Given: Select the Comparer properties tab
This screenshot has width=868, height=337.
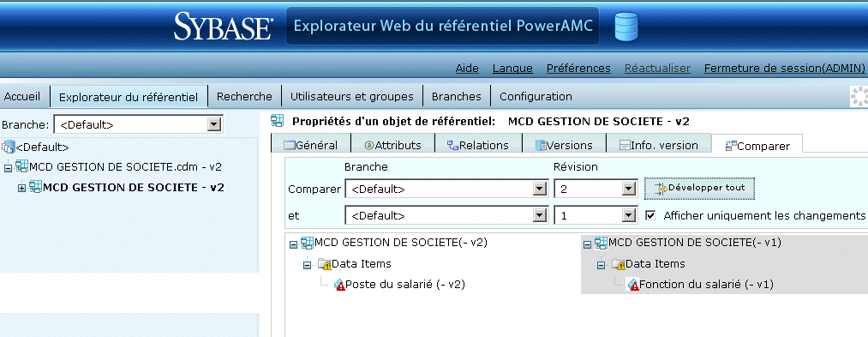Looking at the screenshot, I should [x=757, y=146].
